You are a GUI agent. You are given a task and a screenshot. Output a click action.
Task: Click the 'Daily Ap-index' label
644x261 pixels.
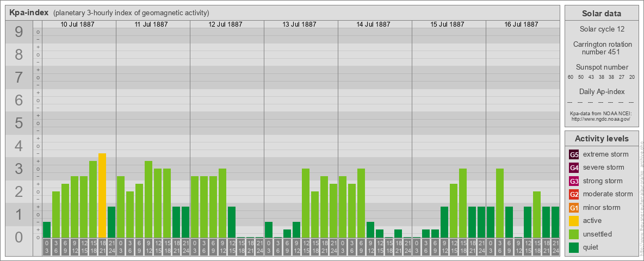pos(602,91)
